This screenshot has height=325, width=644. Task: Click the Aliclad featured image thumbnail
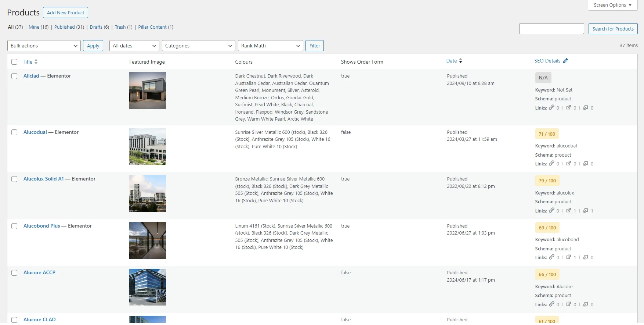[148, 90]
